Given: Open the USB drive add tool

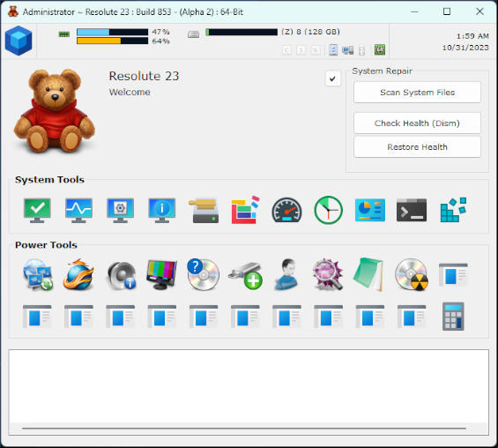Looking at the screenshot, I should pyautogui.click(x=245, y=275).
